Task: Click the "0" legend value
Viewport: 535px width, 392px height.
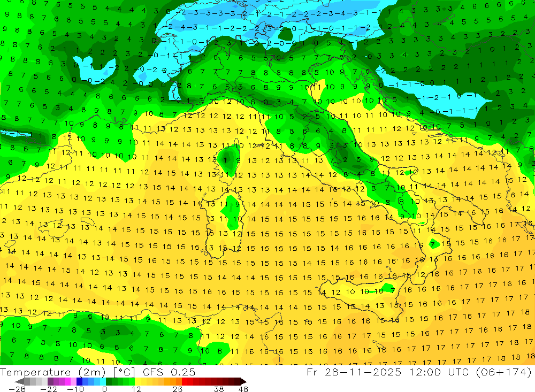Action: pos(105,389)
